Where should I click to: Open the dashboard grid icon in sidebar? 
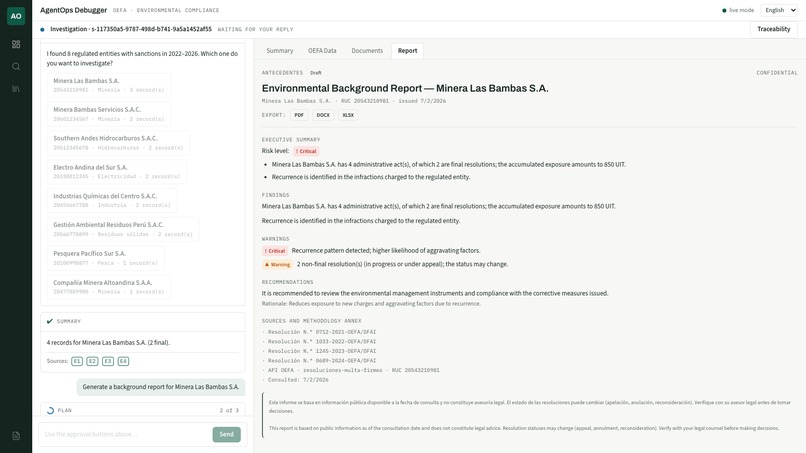pos(16,44)
